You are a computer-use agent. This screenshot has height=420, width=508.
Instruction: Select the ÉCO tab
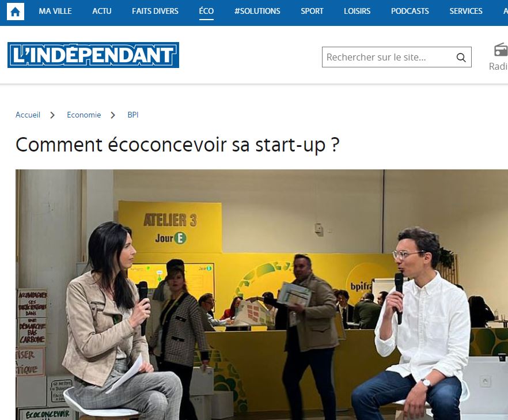[x=206, y=12]
